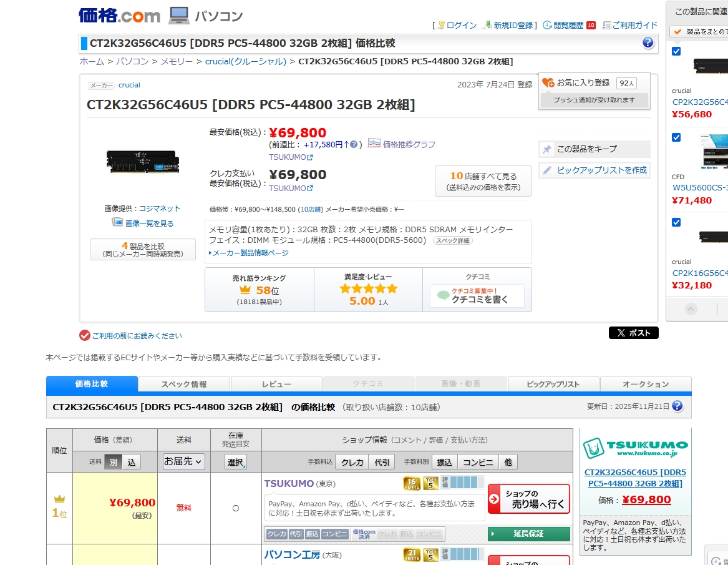The image size is (728, 565).
Task: Open the 在庫 選択 stock filter
Action: pyautogui.click(x=236, y=462)
